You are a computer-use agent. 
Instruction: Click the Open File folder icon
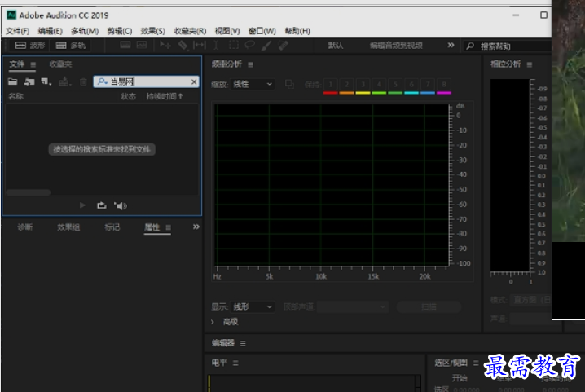pyautogui.click(x=12, y=81)
